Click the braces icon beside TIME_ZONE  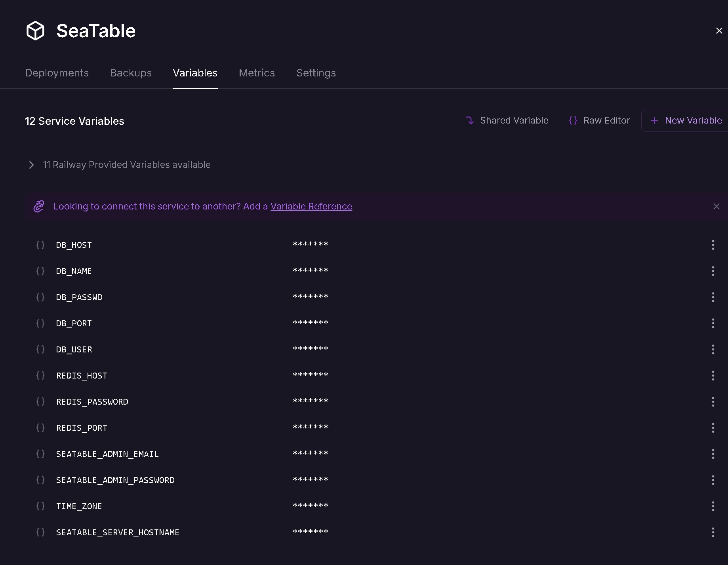point(40,506)
